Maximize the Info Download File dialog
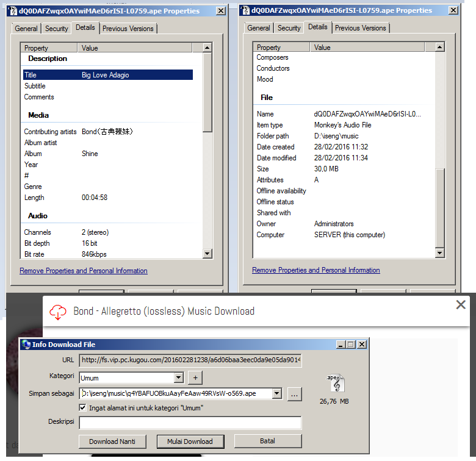This screenshot has width=476, height=461. pyautogui.click(x=351, y=345)
